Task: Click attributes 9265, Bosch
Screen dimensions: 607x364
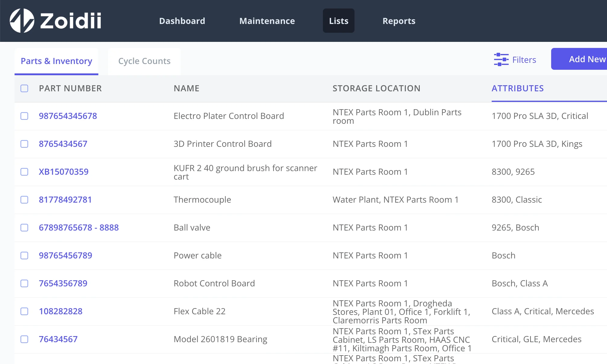Action: [516, 227]
